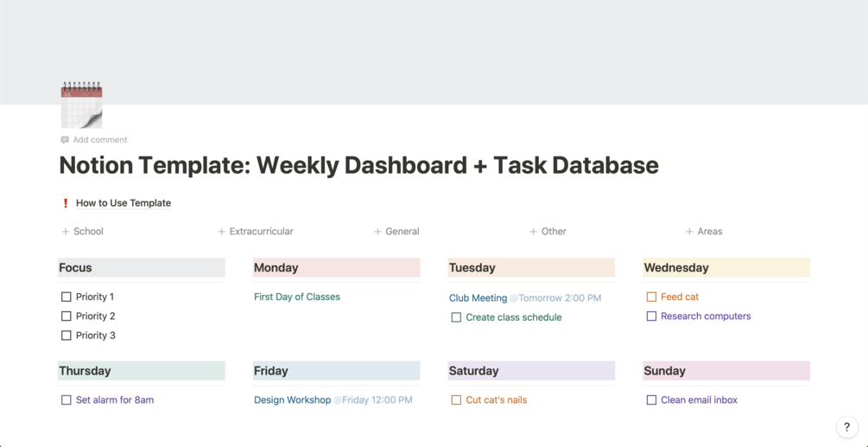Click the page title heading text
Image resolution: width=868 pixels, height=447 pixels.
coord(358,165)
